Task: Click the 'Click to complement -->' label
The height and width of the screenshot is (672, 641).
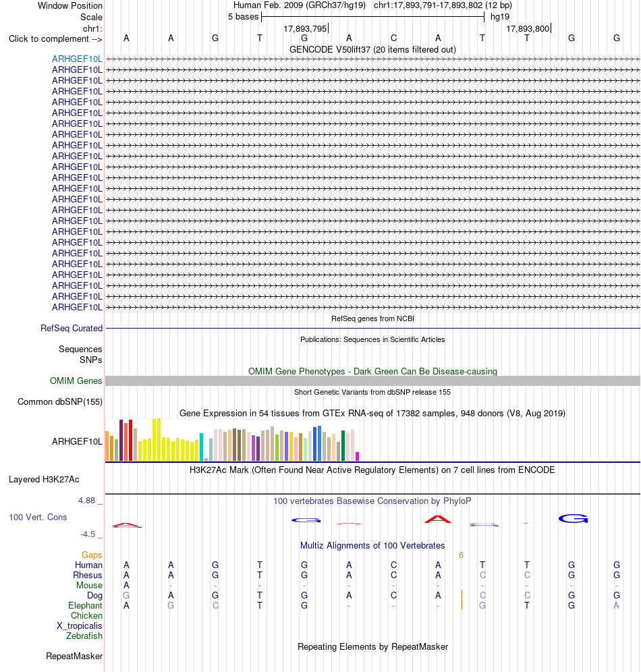Action: click(55, 39)
